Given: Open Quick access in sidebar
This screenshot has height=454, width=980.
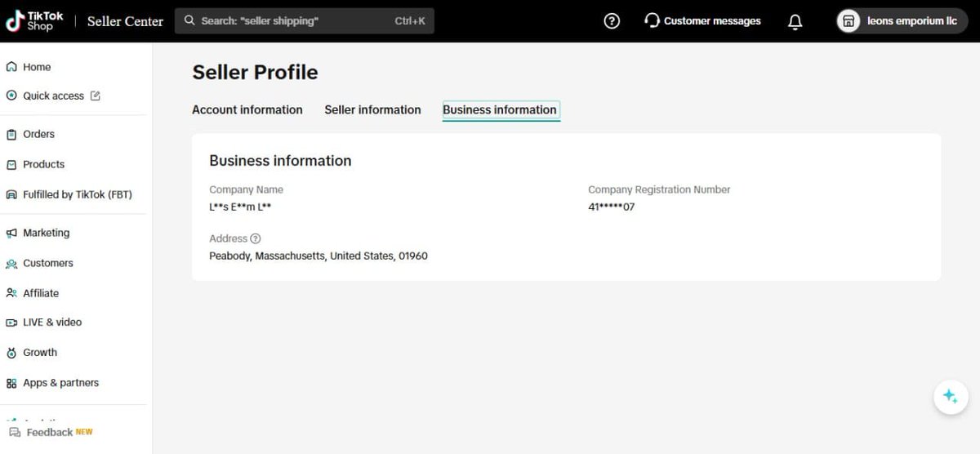Looking at the screenshot, I should 53,96.
